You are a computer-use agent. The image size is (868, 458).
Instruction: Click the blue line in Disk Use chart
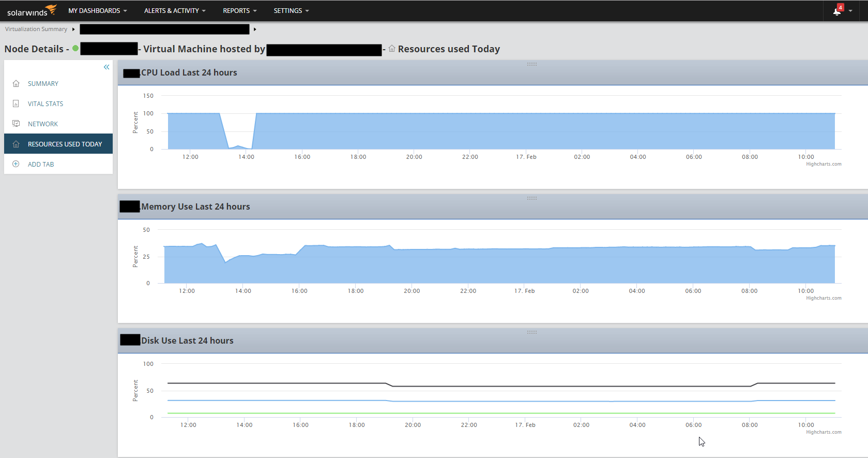click(x=501, y=401)
